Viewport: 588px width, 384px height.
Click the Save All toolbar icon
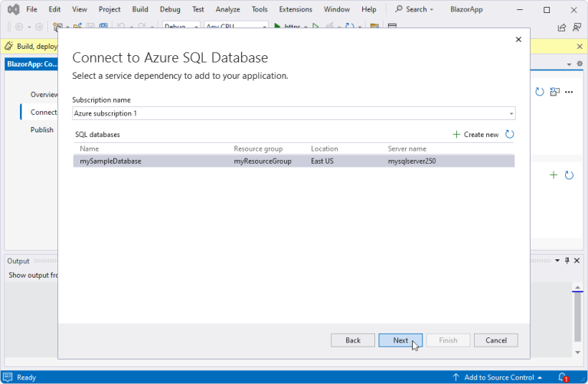click(103, 27)
